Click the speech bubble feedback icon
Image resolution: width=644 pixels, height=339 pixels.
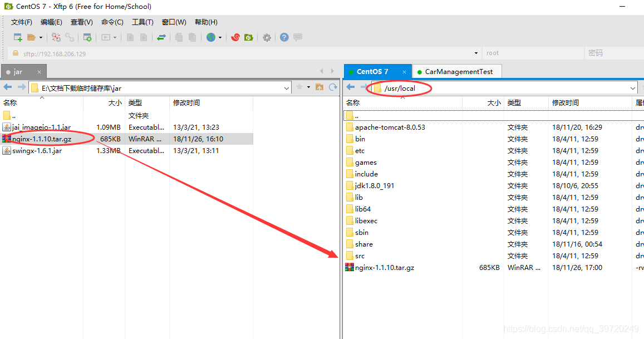point(298,37)
